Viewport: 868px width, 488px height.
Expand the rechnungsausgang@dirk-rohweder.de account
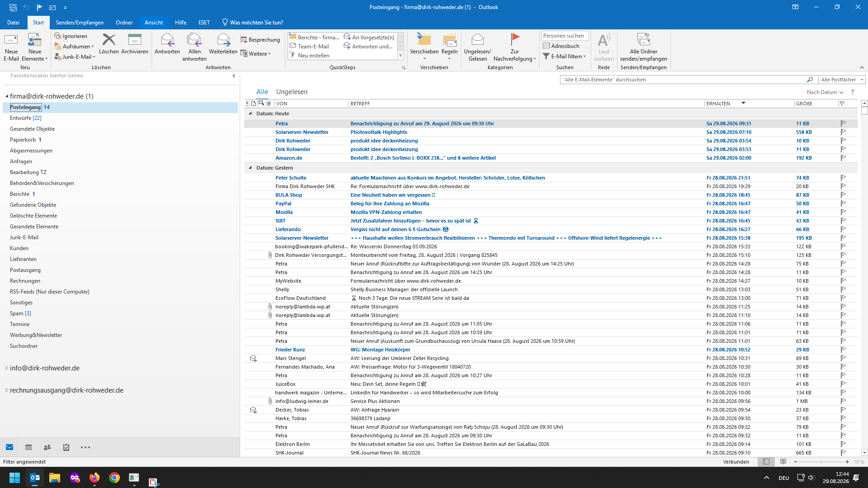7,390
